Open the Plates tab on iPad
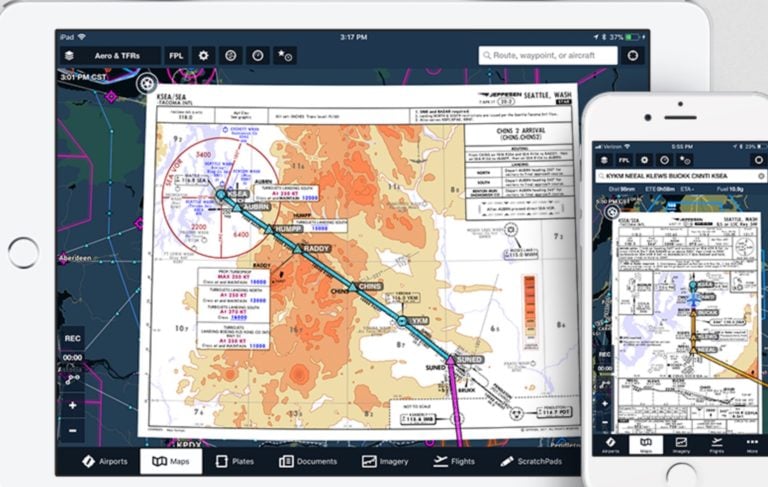768x487 pixels. pyautogui.click(x=235, y=461)
